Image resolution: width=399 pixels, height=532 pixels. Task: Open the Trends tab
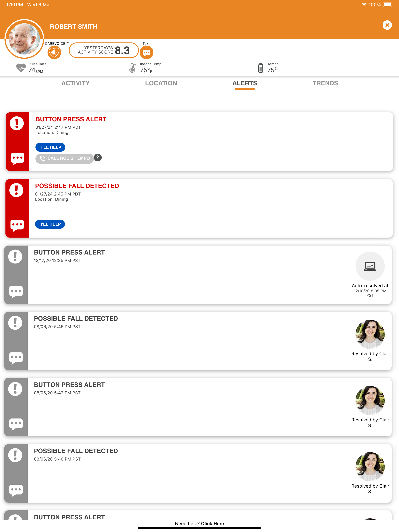tap(325, 83)
